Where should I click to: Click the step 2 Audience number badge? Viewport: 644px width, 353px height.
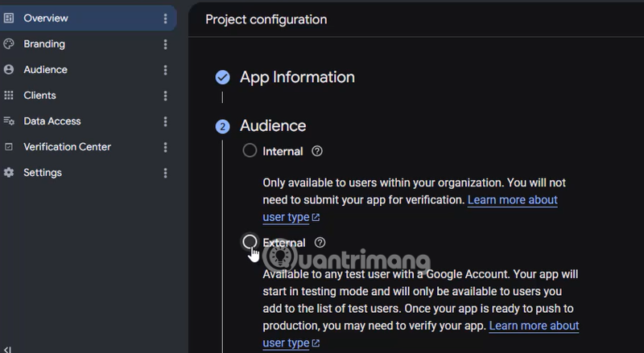tap(223, 126)
